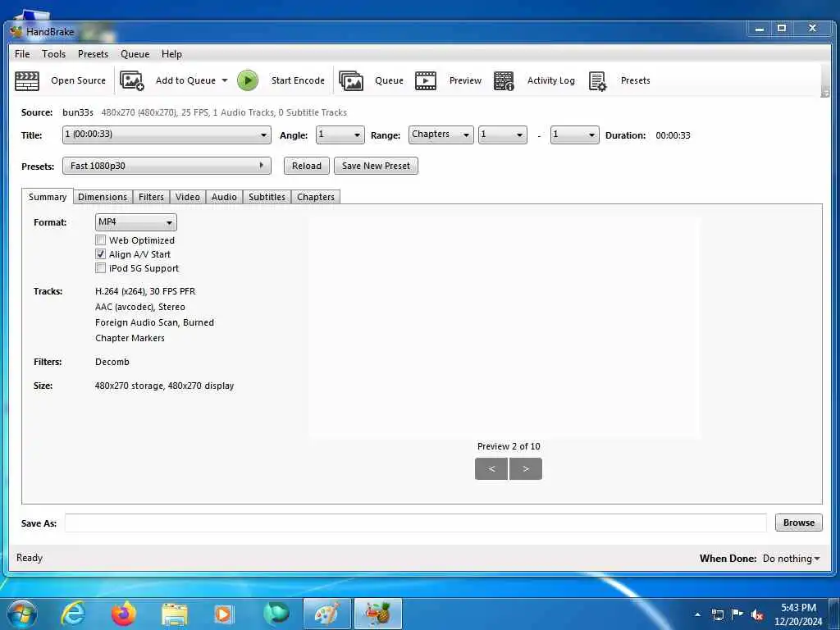
Task: Show the next preview image button
Action: click(526, 468)
